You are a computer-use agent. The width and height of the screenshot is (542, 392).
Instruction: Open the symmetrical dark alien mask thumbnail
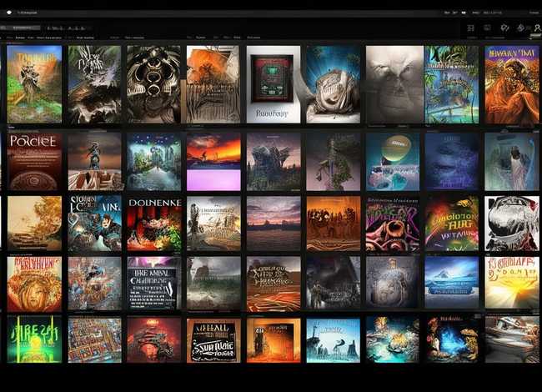[154, 83]
